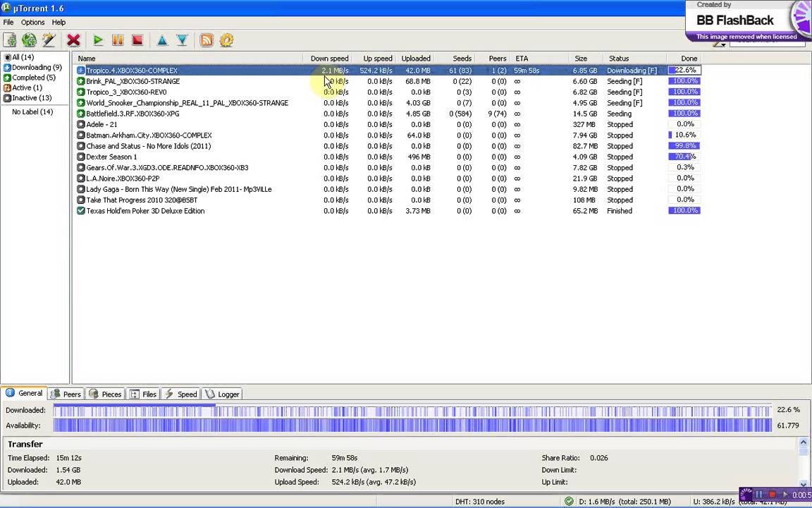Open the Help menu

59,23
